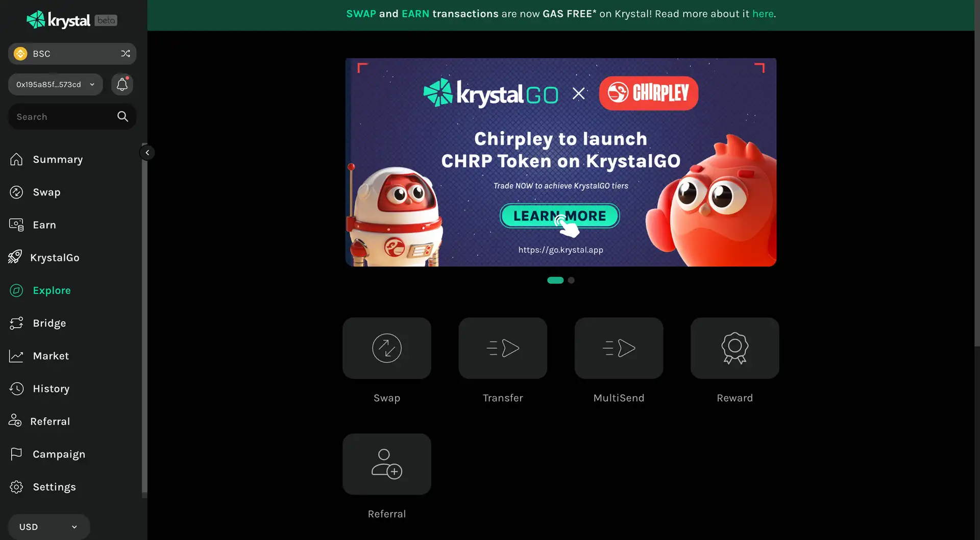The width and height of the screenshot is (980, 540).
Task: Open the MultiSend tile
Action: 619,348
